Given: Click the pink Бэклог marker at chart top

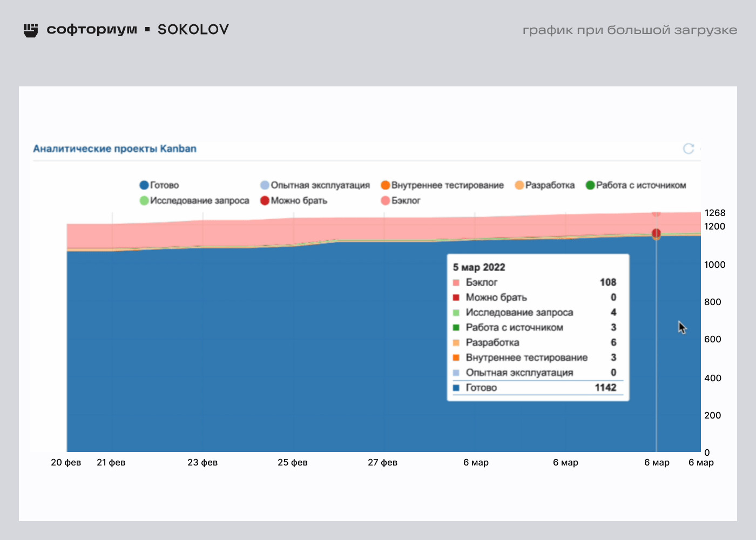Looking at the screenshot, I should 656,213.
